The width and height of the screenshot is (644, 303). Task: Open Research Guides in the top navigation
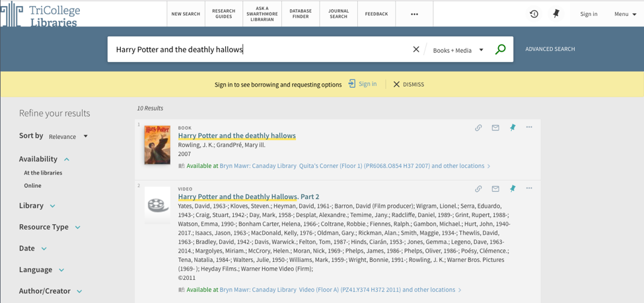[x=224, y=14]
